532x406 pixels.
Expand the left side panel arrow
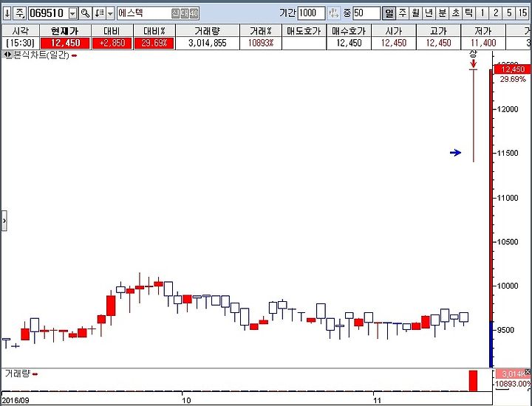point(4,221)
